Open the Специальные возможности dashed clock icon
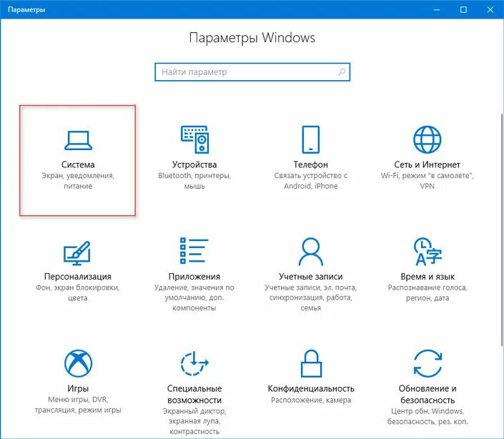Viewport: 504px width, 439px height. pyautogui.click(x=194, y=363)
